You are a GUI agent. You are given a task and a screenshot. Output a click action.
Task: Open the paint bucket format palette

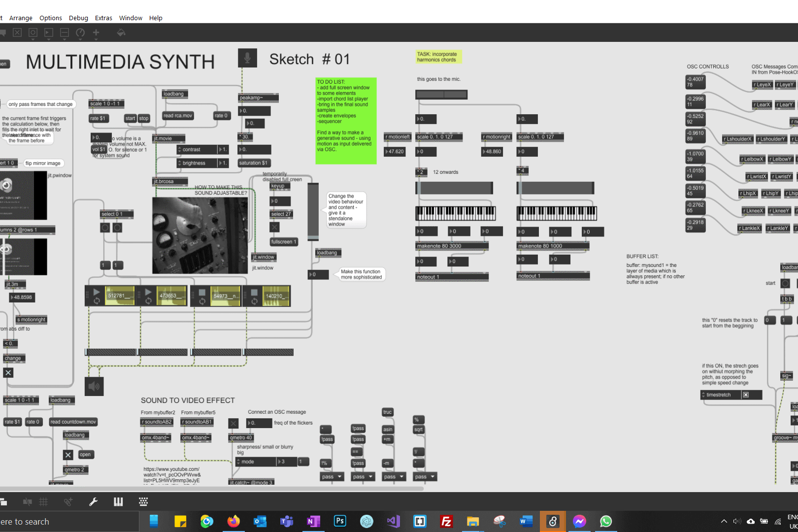point(121,33)
